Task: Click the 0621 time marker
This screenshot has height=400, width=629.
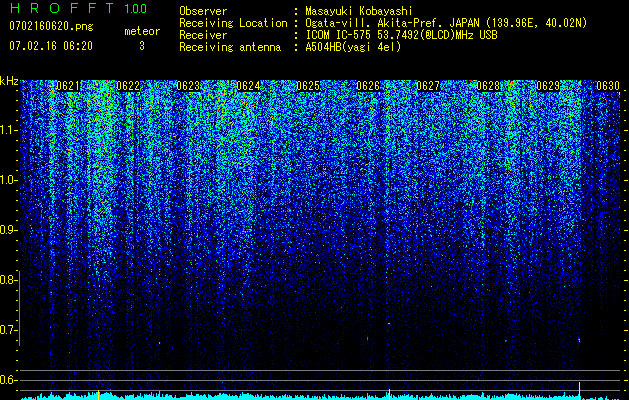Action: coord(68,86)
